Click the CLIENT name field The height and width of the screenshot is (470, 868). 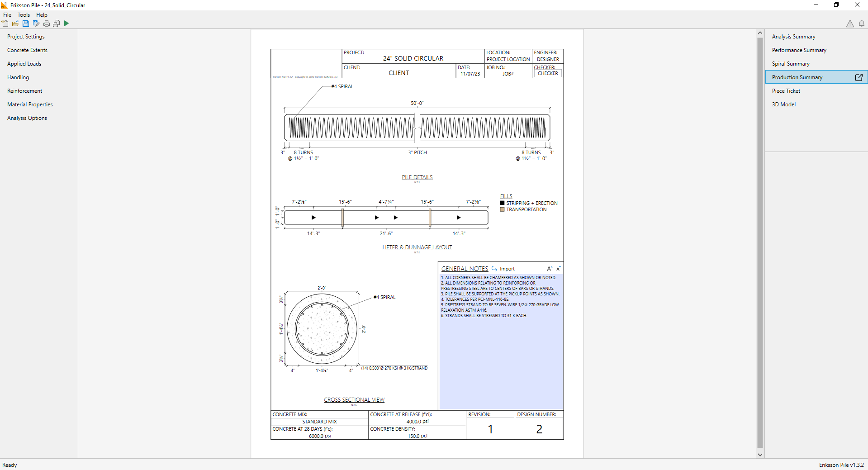[x=398, y=73]
